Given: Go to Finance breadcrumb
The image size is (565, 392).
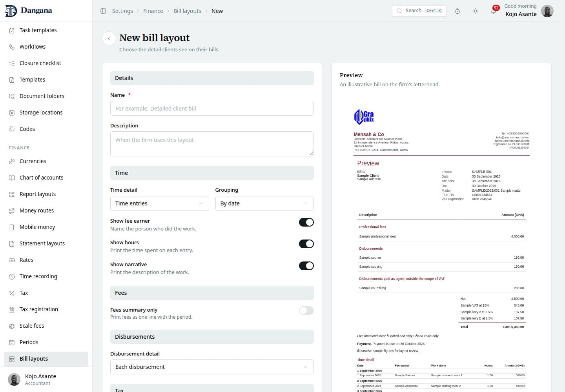Looking at the screenshot, I should [x=153, y=11].
